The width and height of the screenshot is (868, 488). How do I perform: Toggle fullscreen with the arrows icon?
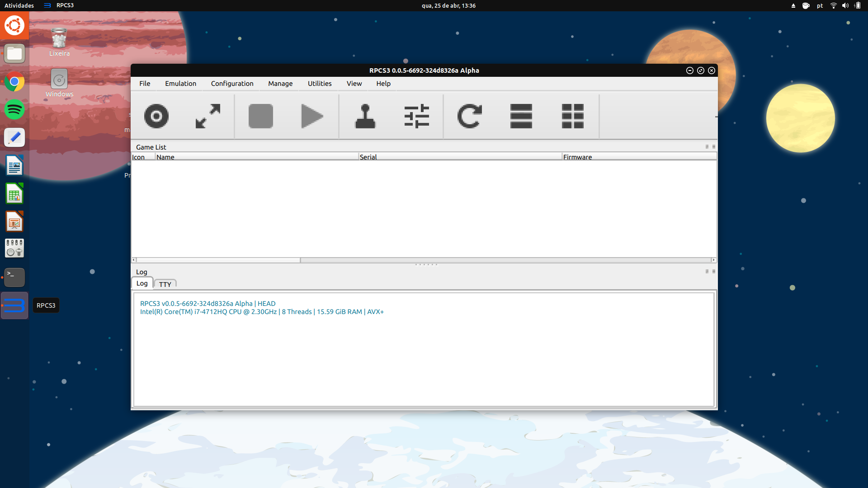[x=208, y=116]
